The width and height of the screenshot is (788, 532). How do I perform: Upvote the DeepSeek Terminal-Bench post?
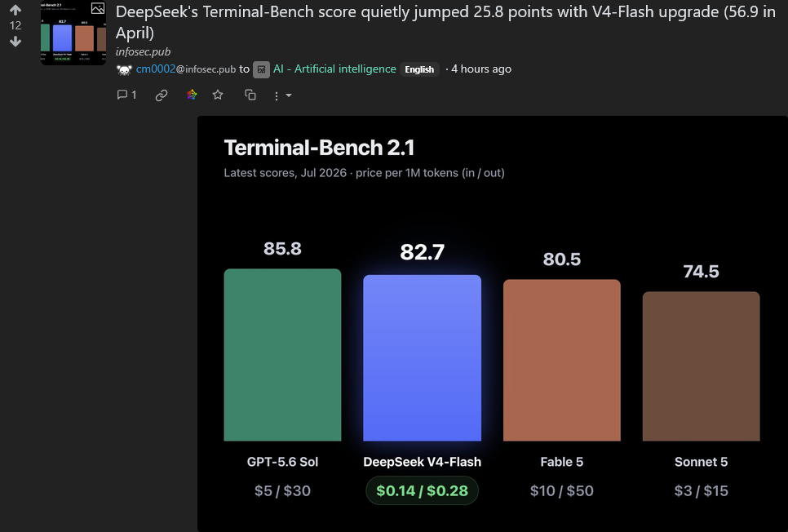[x=15, y=10]
